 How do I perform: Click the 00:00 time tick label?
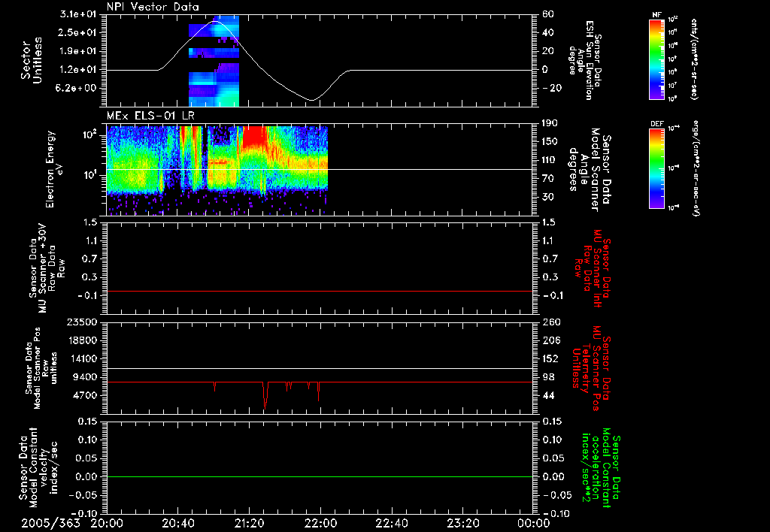point(533,523)
